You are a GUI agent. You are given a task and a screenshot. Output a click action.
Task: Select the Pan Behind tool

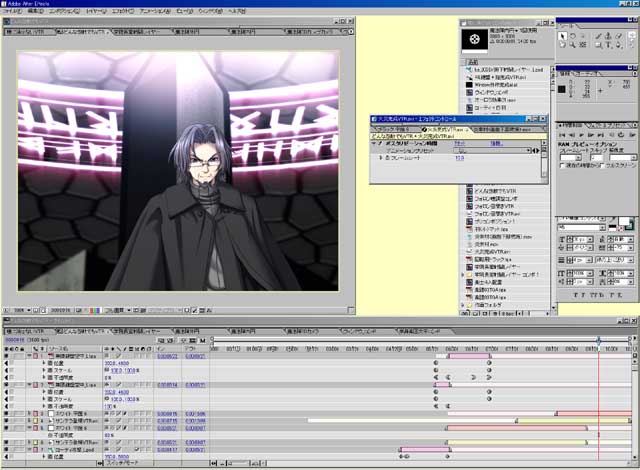click(583, 45)
